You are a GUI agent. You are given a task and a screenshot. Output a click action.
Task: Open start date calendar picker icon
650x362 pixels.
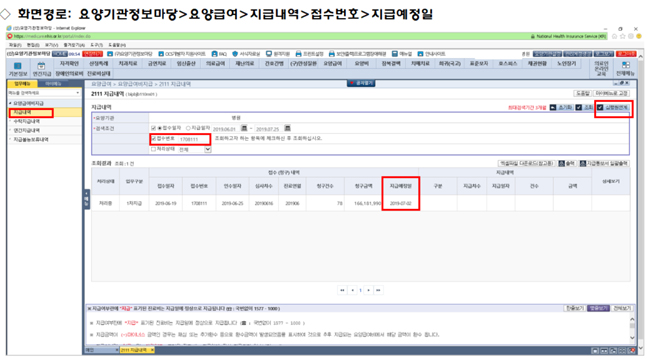click(244, 129)
